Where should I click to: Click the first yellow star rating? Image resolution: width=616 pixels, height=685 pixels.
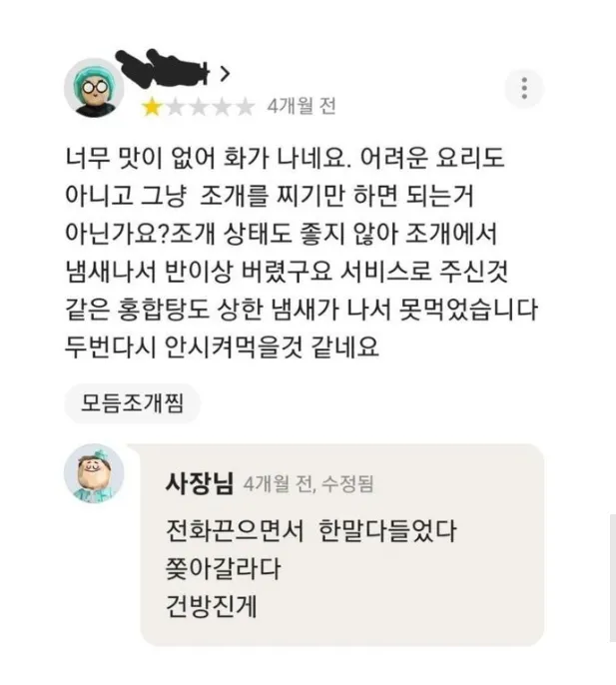pos(151,107)
